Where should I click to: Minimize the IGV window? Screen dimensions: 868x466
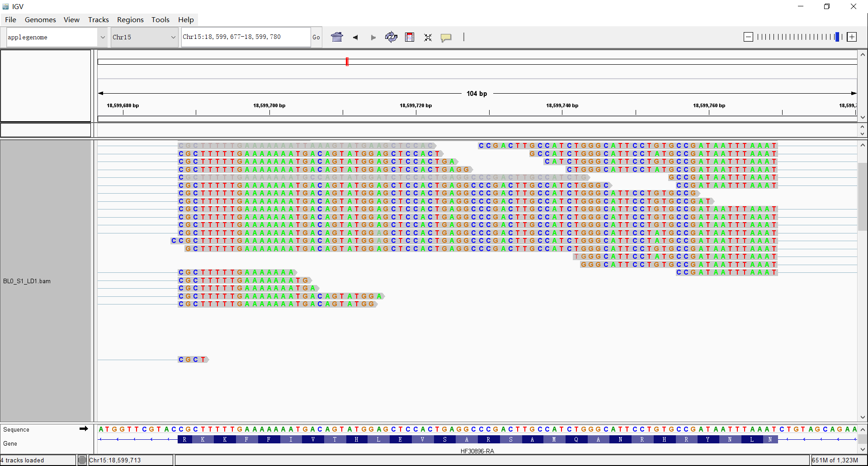pos(801,6)
